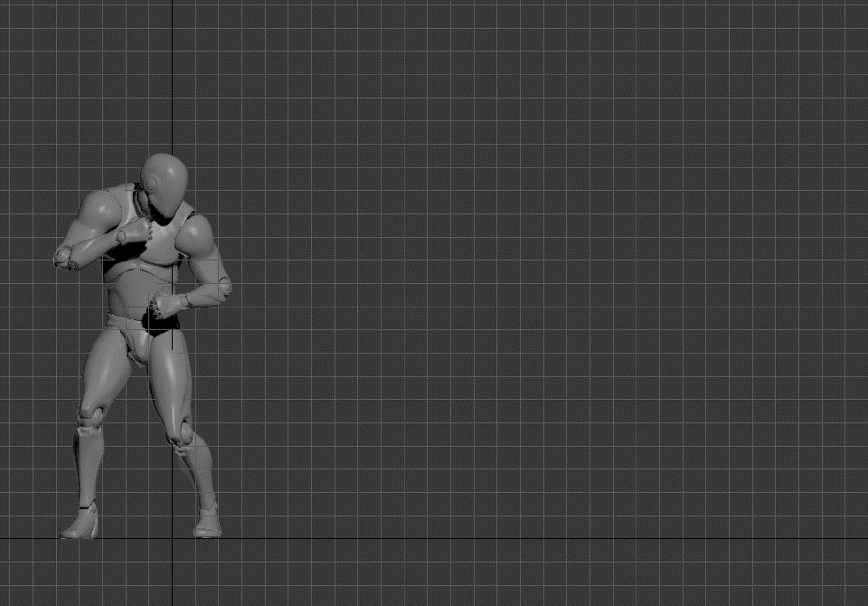Click the fist held at waist level
Image resolution: width=868 pixels, height=606 pixels.
pyautogui.click(x=165, y=305)
